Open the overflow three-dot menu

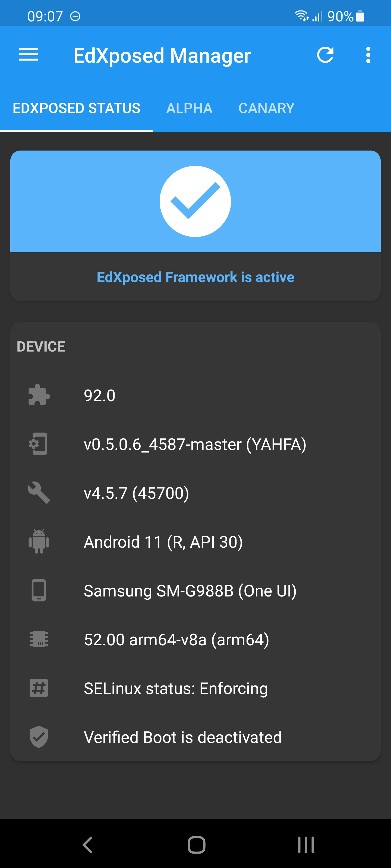(x=368, y=55)
